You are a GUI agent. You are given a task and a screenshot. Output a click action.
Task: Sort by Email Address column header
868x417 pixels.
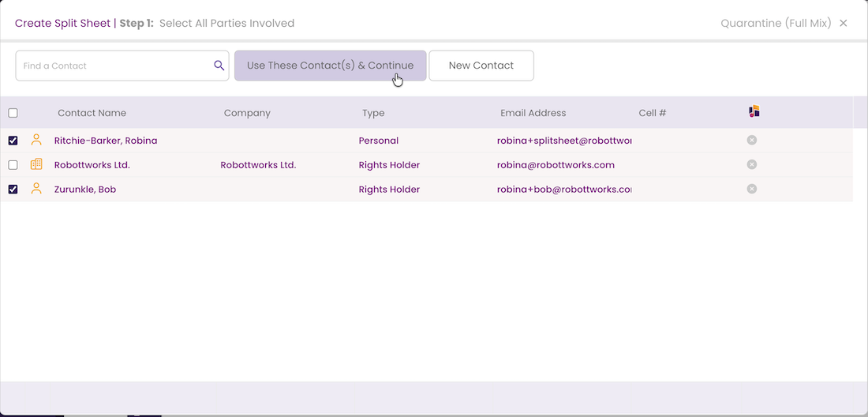click(x=533, y=113)
